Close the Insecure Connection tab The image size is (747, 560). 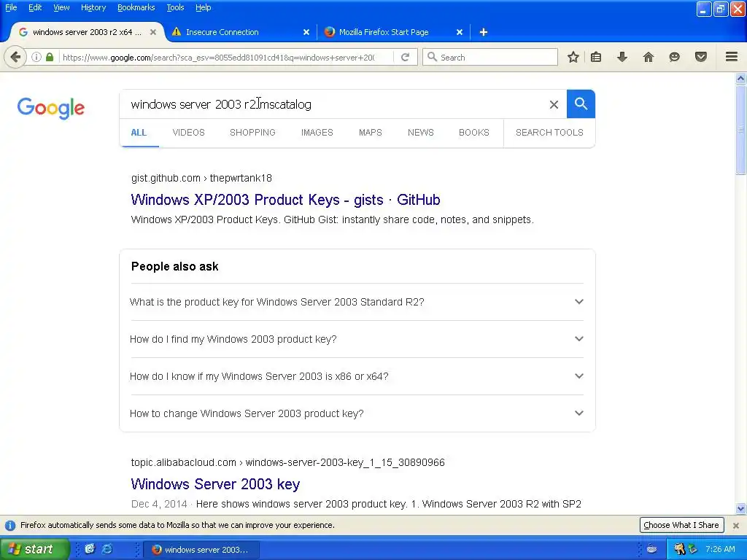click(x=306, y=32)
